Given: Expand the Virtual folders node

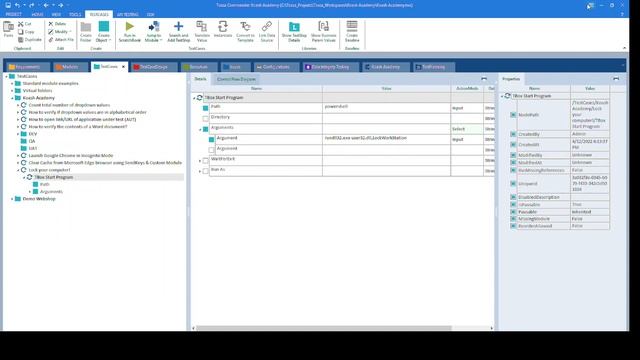Looking at the screenshot, I should [x=12, y=91].
